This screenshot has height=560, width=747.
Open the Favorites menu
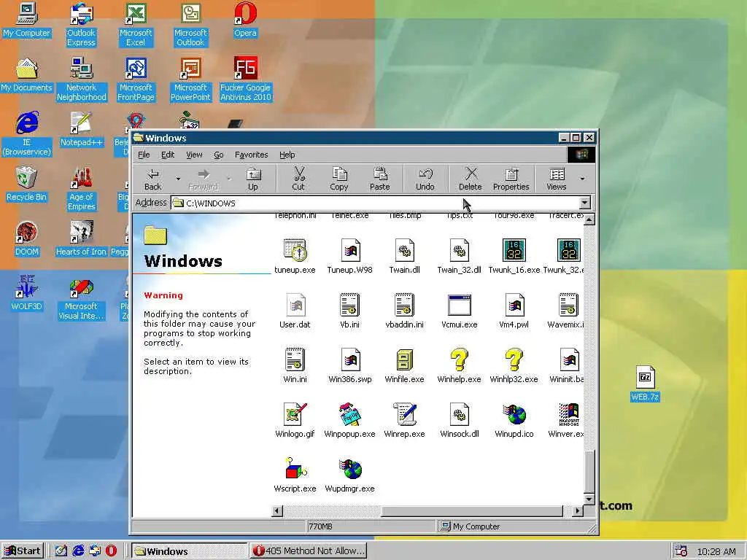[252, 155]
